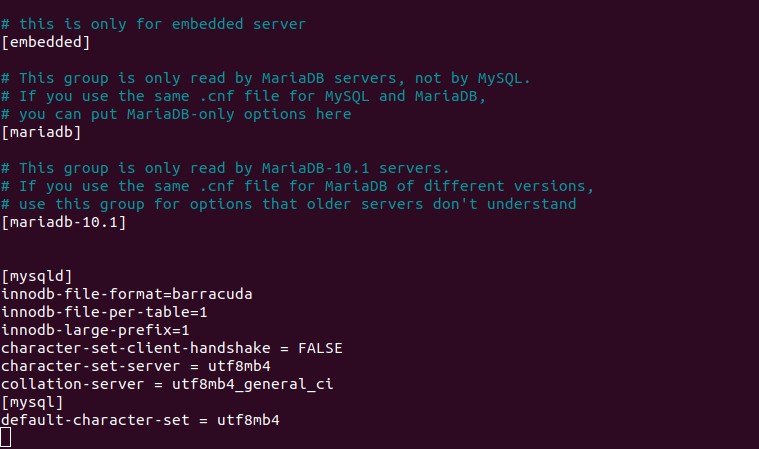Click comment mentioning 'not by MySQL'
The image size is (759, 449).
[266, 78]
